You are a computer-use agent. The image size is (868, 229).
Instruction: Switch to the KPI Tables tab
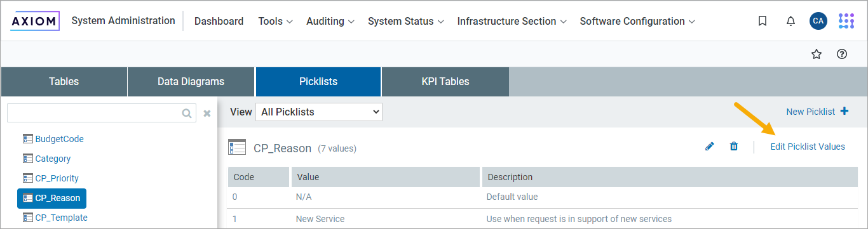pyautogui.click(x=445, y=82)
